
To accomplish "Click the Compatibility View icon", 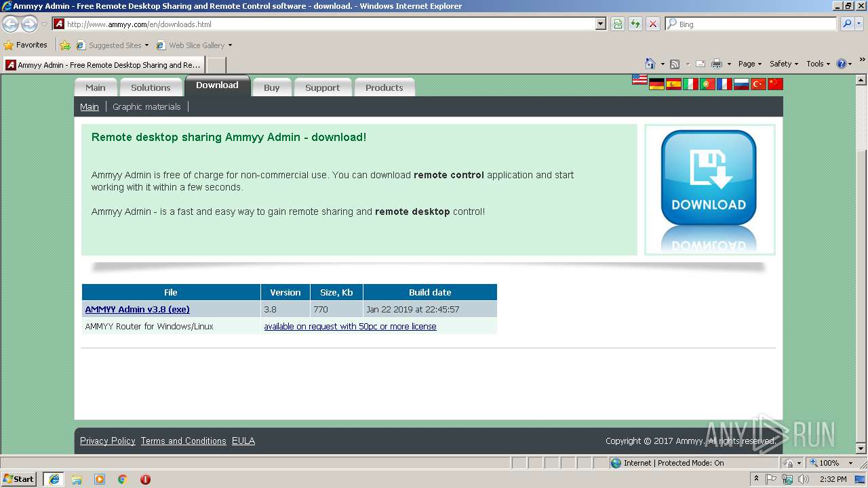I will 618,24.
